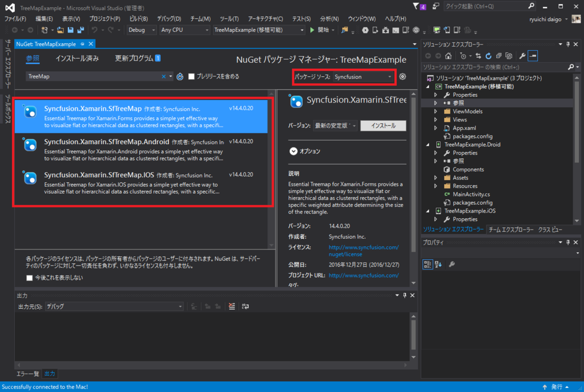Click Clear All icon in Output toolbar
Screen dimensions: 584x392
pyautogui.click(x=232, y=307)
